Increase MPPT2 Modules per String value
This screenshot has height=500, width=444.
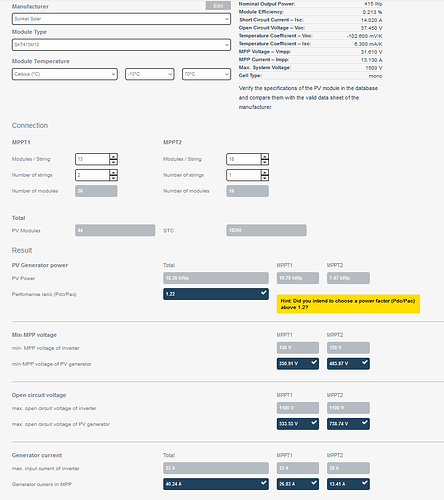[x=265, y=156]
